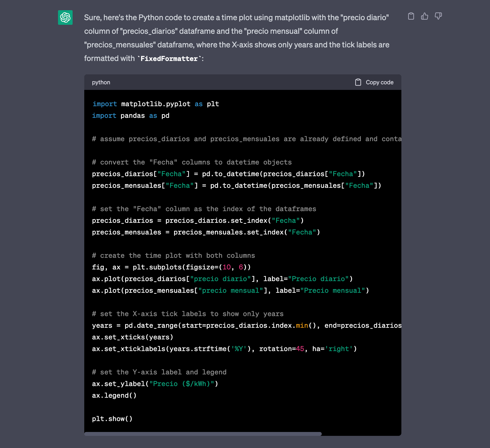Image resolution: width=490 pixels, height=448 pixels.
Task: Click the ax.legend() line
Action: [114, 396]
